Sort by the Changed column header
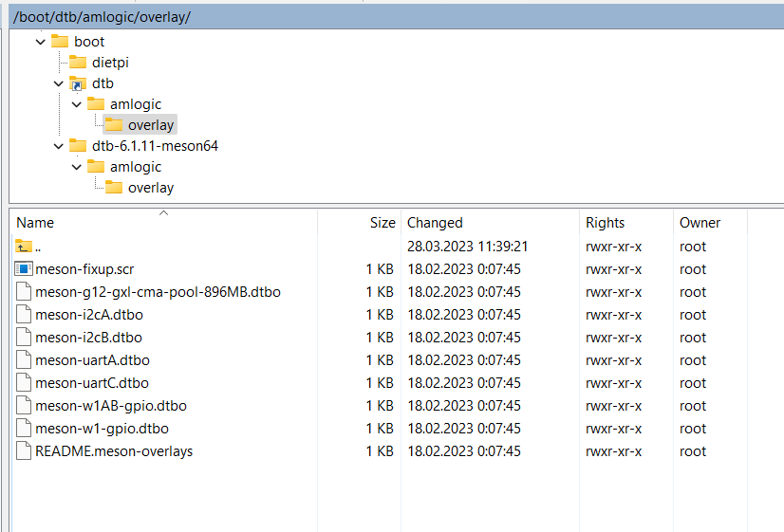This screenshot has width=784, height=532. click(x=435, y=223)
